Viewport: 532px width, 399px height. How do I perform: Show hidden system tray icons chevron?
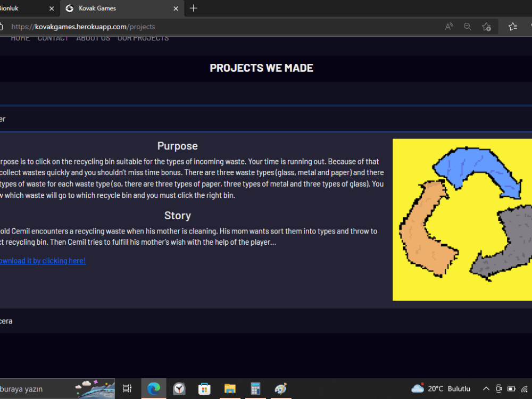(x=486, y=389)
